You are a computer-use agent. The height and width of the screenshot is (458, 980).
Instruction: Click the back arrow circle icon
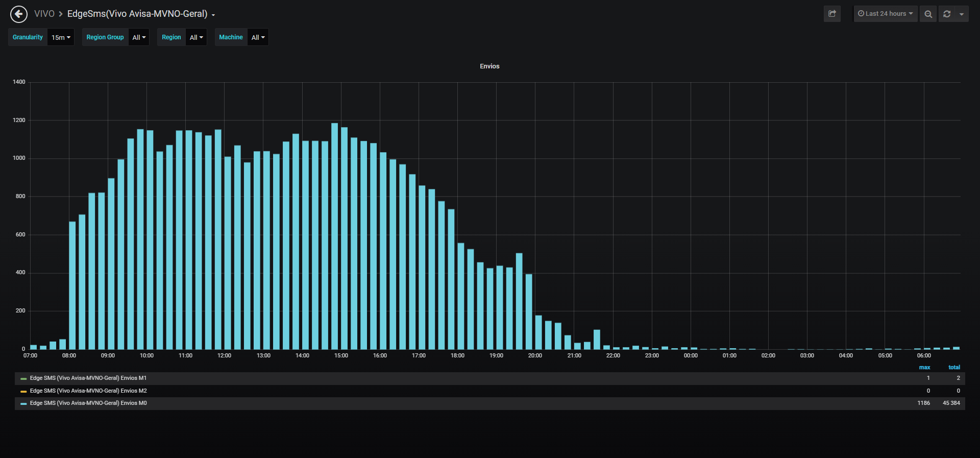pos(19,14)
